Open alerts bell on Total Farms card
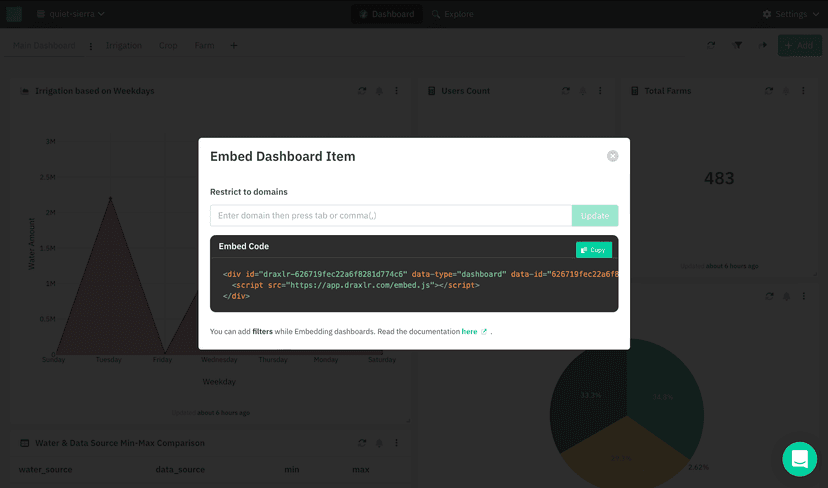Screen dimensions: 828x488 (786, 91)
